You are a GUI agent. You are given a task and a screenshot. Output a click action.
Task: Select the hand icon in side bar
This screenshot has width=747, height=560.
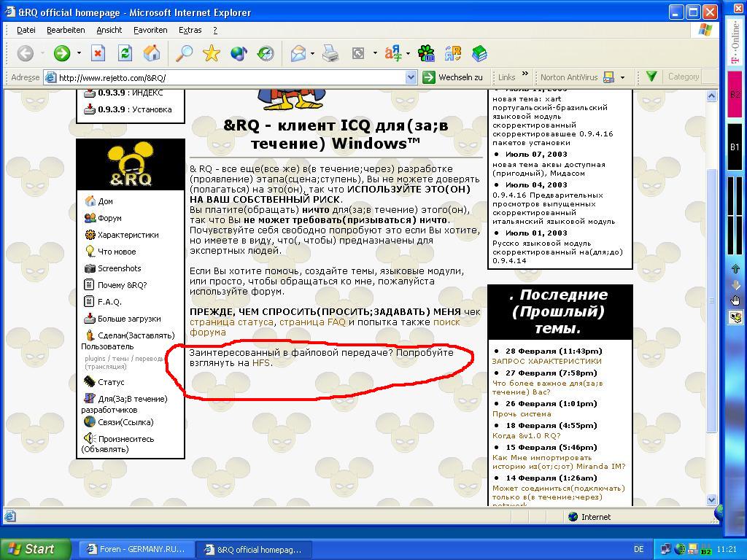(735, 300)
